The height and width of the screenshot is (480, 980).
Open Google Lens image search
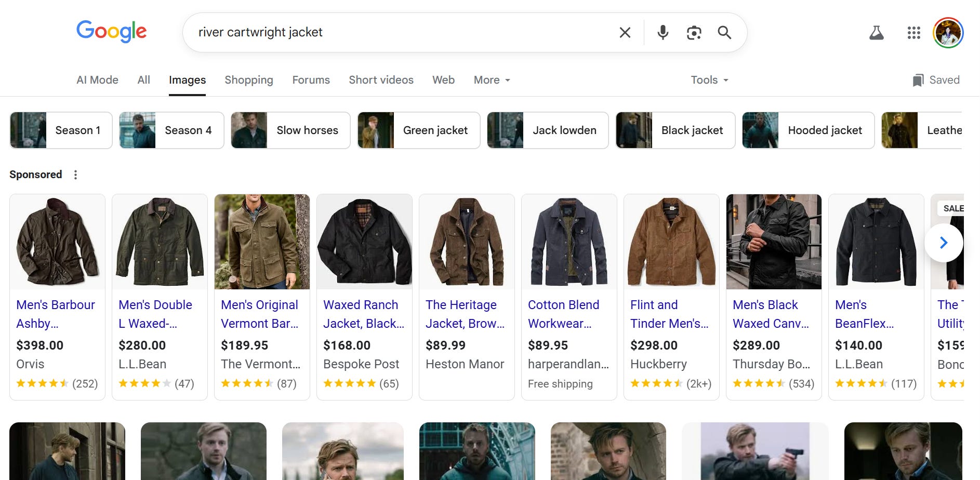coord(694,33)
